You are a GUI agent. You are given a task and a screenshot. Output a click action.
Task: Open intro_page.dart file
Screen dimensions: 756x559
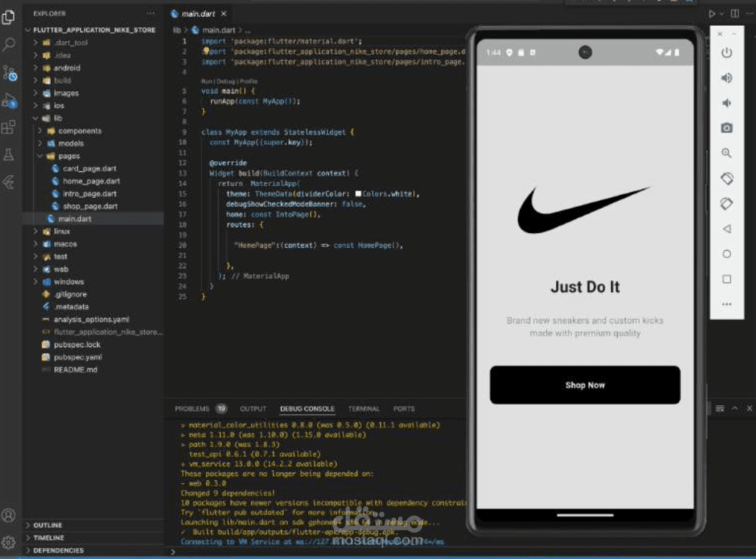point(90,193)
